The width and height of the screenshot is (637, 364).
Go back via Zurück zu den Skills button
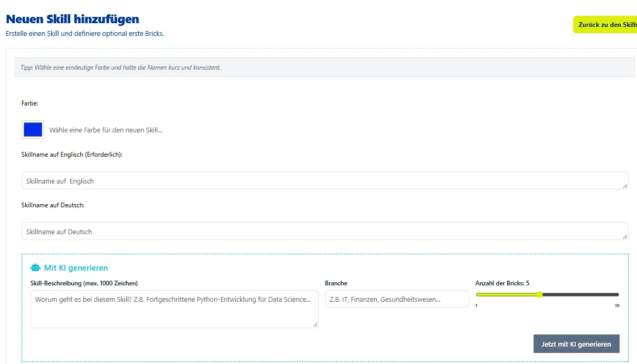[605, 25]
